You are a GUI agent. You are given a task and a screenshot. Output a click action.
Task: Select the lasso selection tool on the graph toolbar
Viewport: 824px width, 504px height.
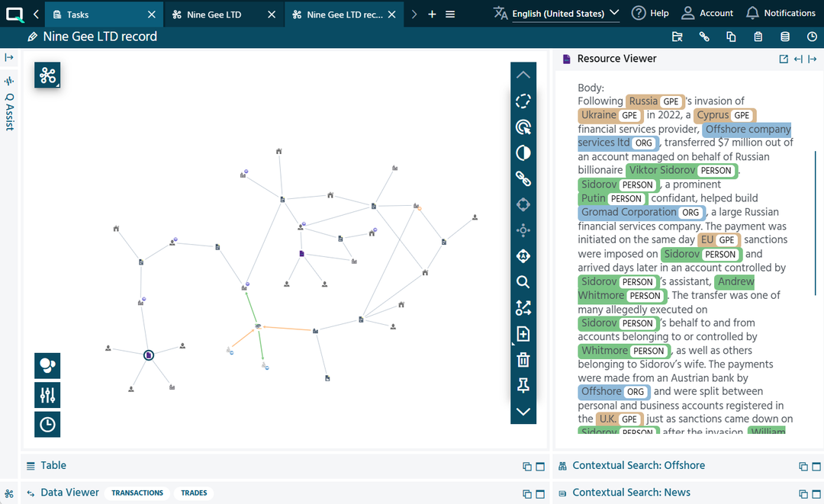tap(523, 101)
